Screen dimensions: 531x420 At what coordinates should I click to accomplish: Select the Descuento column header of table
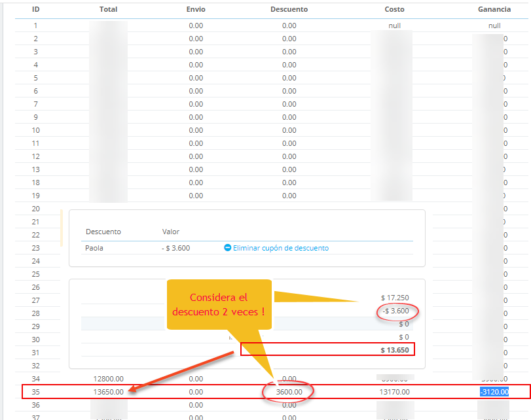[x=289, y=9]
